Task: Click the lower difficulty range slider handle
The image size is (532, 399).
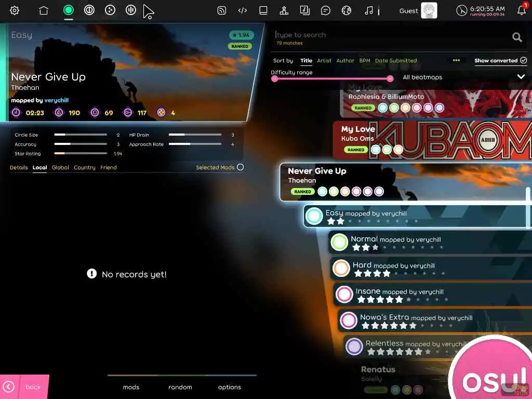Action: (x=274, y=79)
